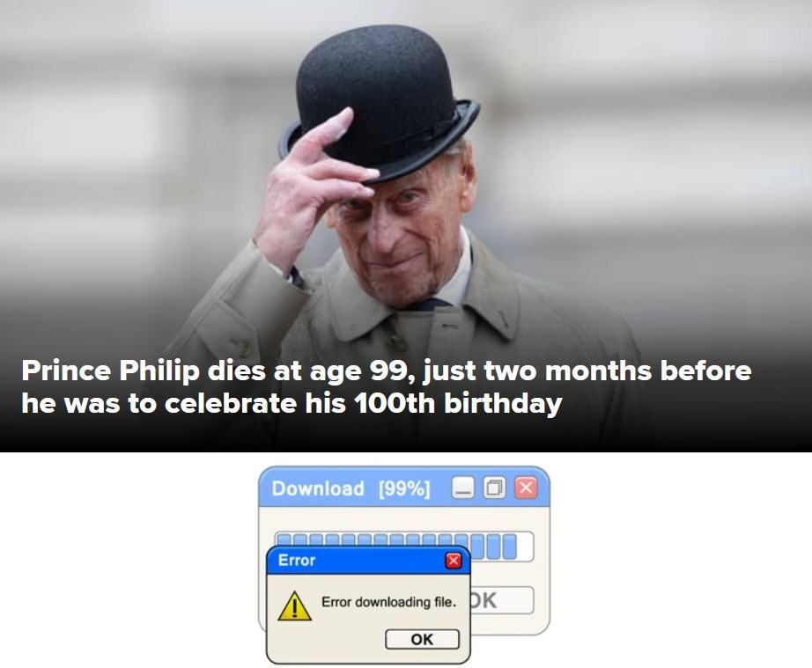This screenshot has width=812, height=668.
Task: Open the Prince Philip headline article link
Action: pyautogui.click(x=387, y=386)
